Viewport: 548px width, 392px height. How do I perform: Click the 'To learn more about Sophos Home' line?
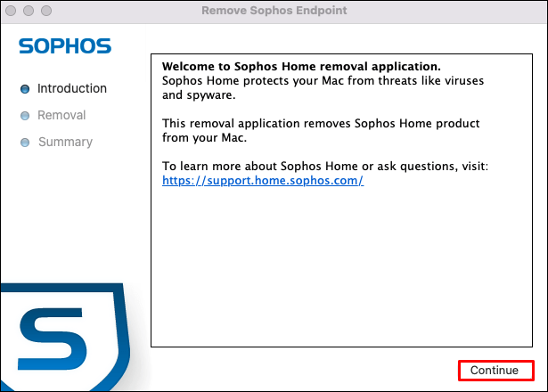[x=325, y=166]
